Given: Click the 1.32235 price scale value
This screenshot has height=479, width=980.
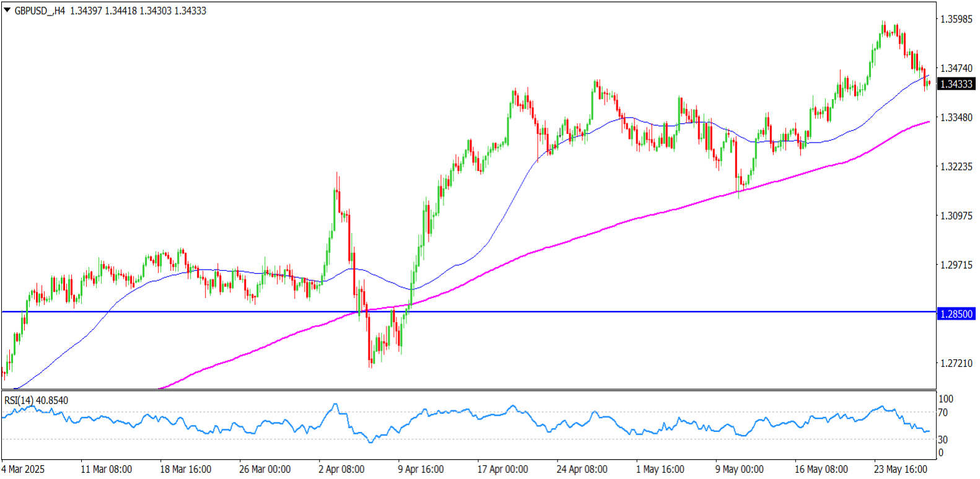Looking at the screenshot, I should [956, 167].
